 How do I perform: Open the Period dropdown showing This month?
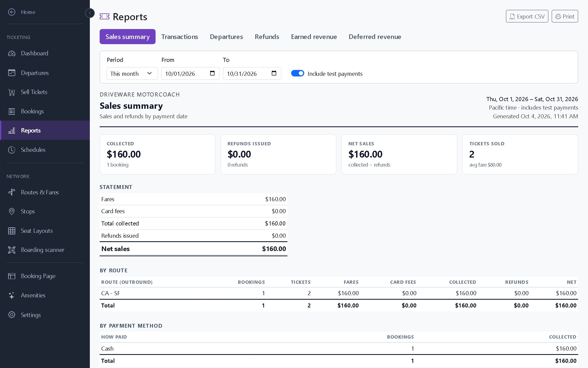(132, 74)
